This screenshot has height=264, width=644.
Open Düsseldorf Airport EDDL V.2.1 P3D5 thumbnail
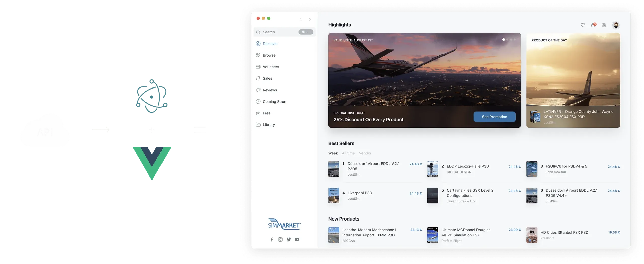(x=334, y=169)
